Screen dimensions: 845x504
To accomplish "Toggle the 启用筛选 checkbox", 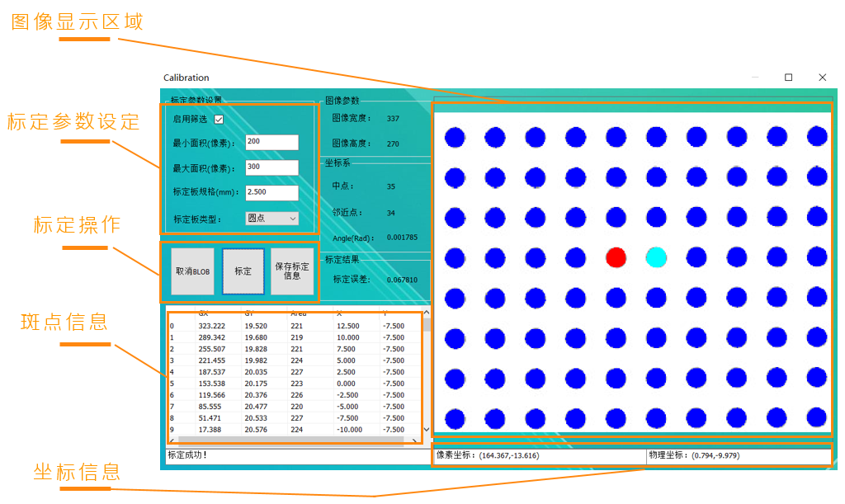I will pyautogui.click(x=219, y=119).
